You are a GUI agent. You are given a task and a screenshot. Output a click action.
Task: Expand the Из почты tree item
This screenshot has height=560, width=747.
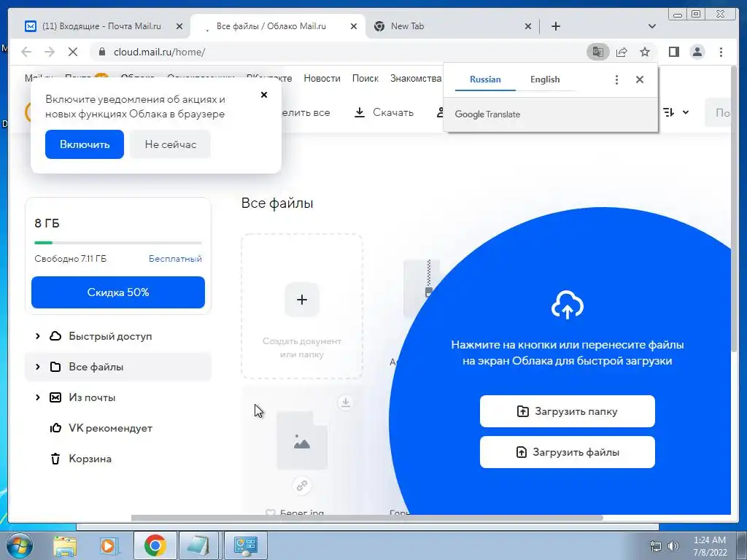pyautogui.click(x=38, y=397)
